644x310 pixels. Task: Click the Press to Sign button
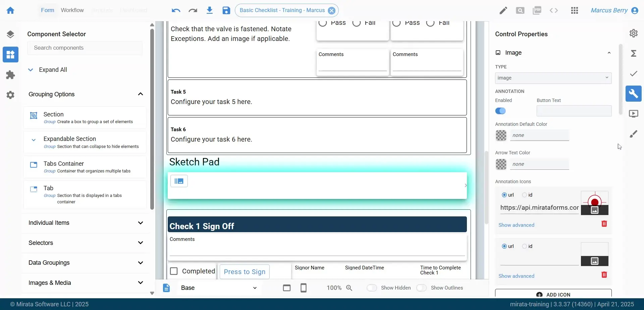pyautogui.click(x=244, y=271)
